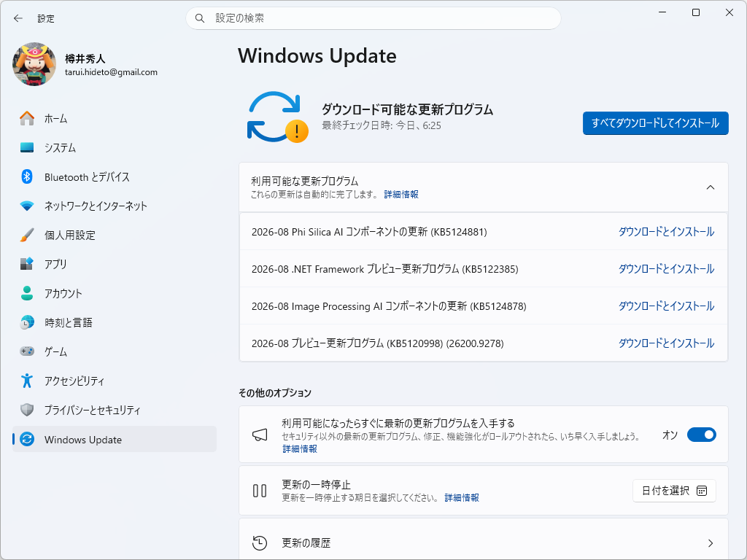This screenshot has height=560, width=747.
Task: Open the 日付を選択 pause date picker
Action: pyautogui.click(x=674, y=491)
